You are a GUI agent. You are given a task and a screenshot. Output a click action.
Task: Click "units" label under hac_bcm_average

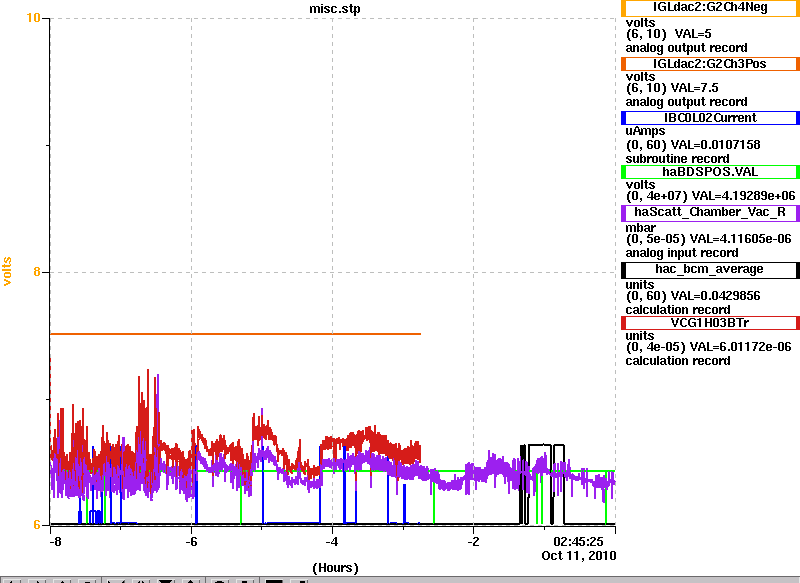click(x=640, y=285)
